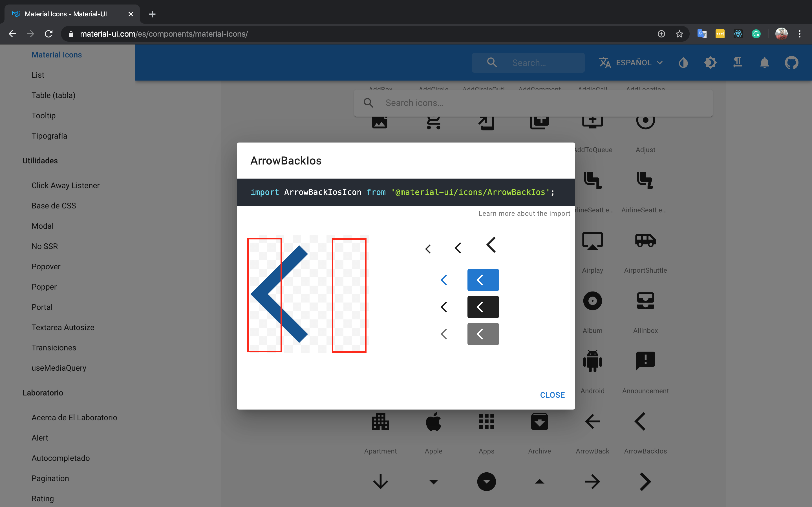Click the CLOSE button in the dialog
The width and height of the screenshot is (812, 507).
552,395
